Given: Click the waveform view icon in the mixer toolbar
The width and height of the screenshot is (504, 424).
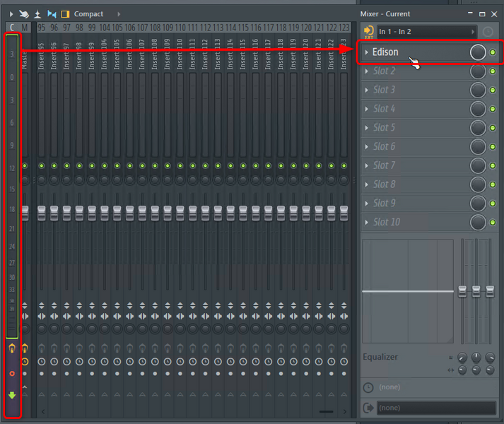Looking at the screenshot, I should (52, 14).
